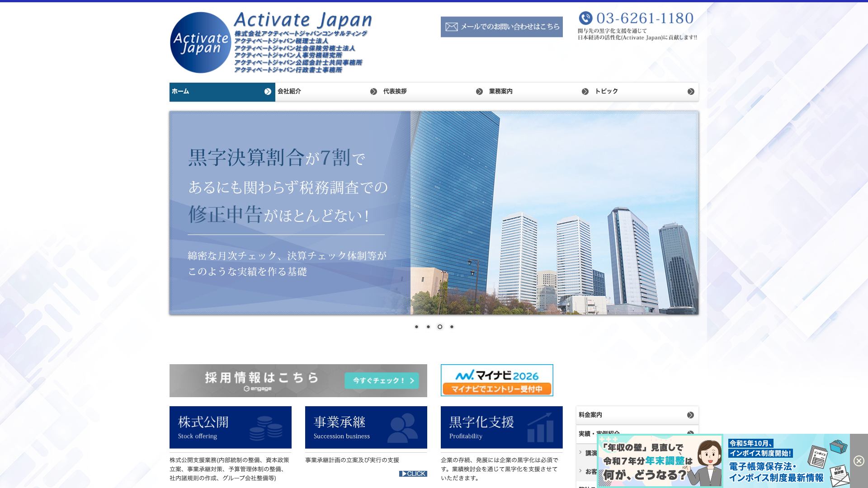Click the 今すぐチェック recruitment button
The image size is (868, 488).
(x=382, y=380)
